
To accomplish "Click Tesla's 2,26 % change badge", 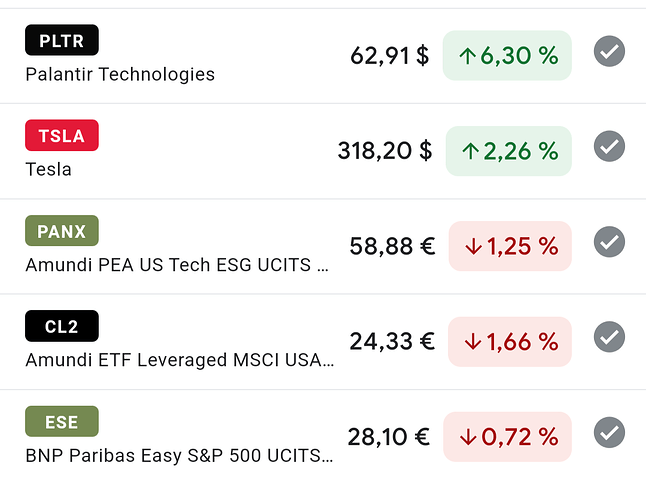I will (509, 151).
